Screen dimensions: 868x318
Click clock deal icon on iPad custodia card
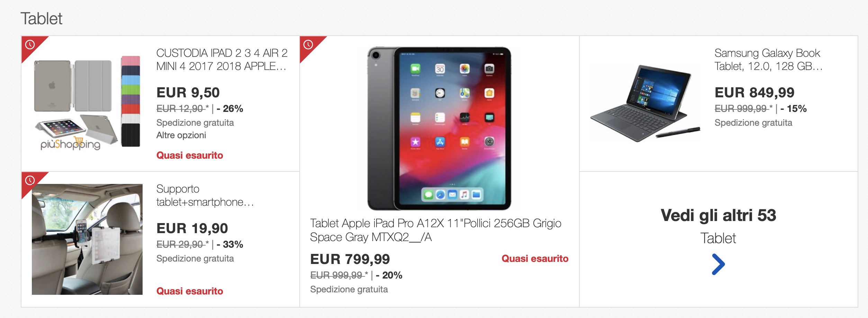pyautogui.click(x=30, y=45)
